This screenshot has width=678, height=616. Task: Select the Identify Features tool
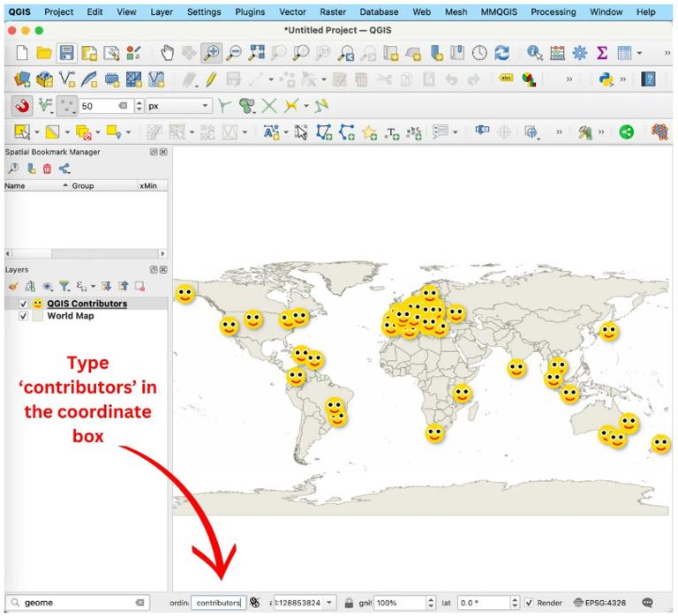[535, 53]
